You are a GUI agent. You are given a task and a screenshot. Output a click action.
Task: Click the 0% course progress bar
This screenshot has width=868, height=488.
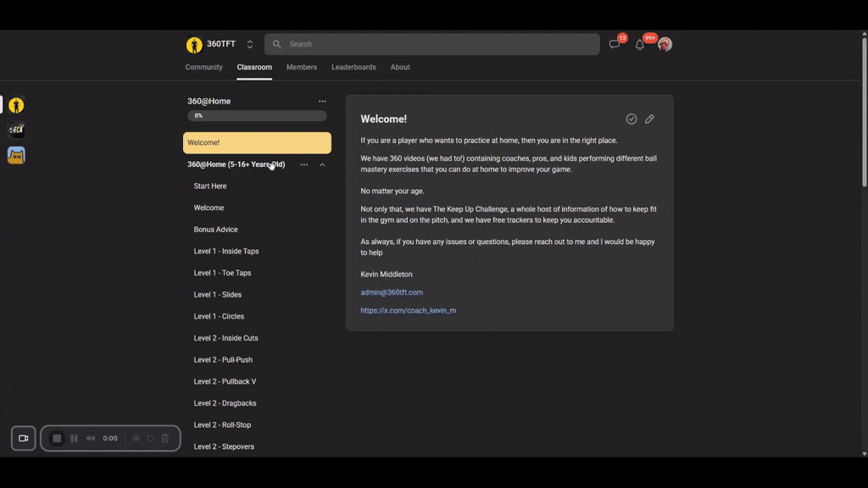(x=257, y=115)
